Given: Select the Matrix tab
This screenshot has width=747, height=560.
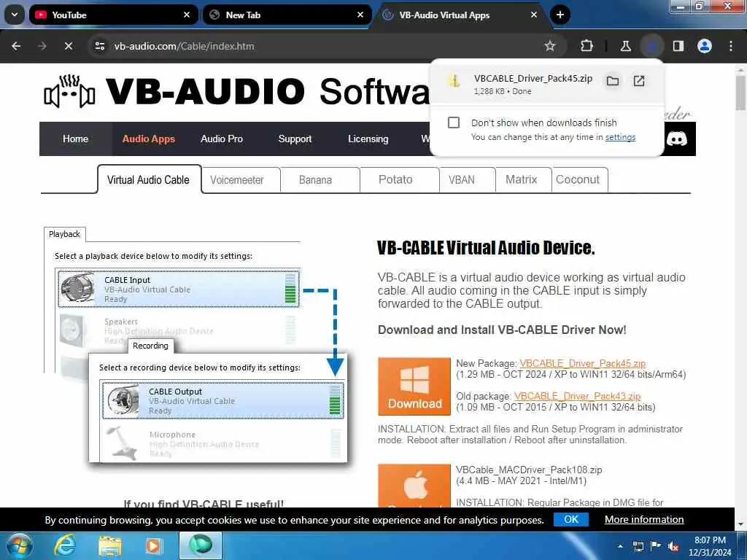Looking at the screenshot, I should [x=523, y=180].
